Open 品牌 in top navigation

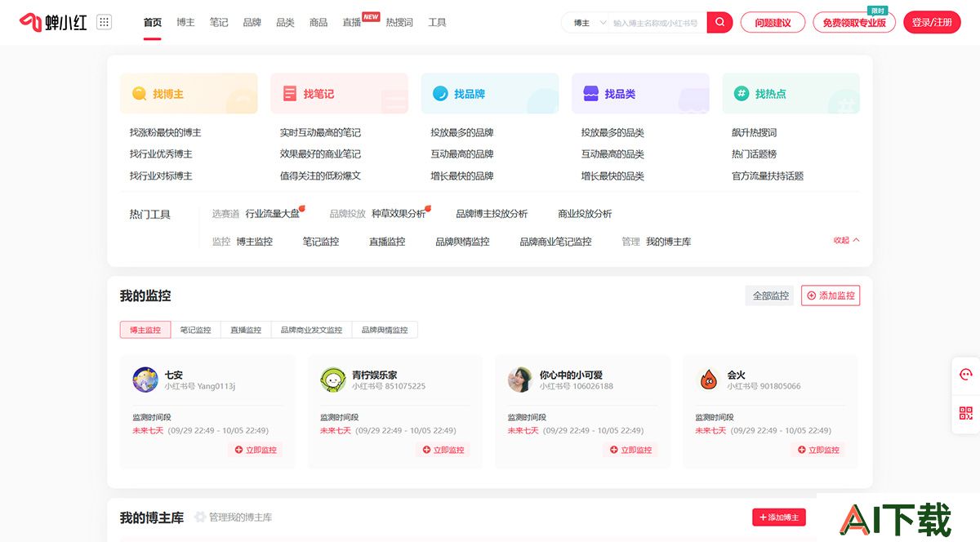252,22
